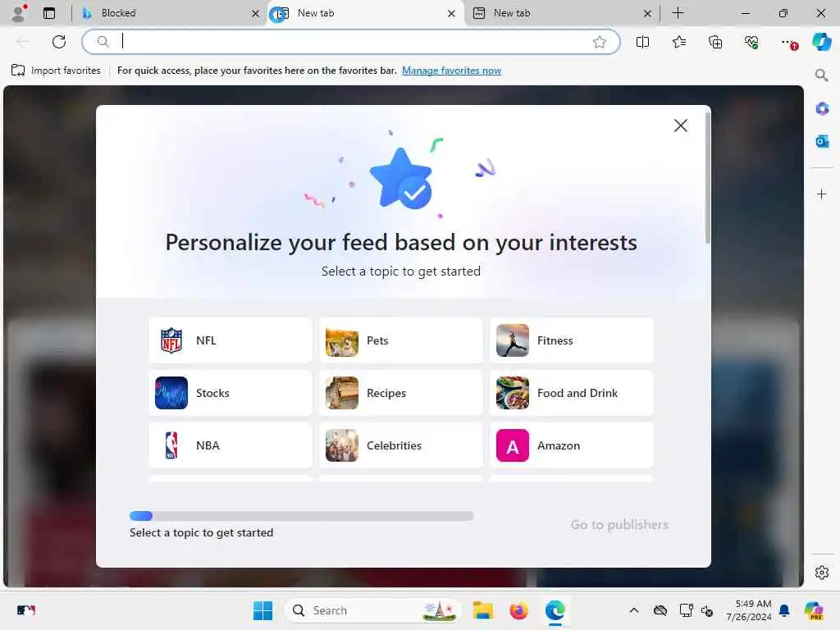Image resolution: width=840 pixels, height=630 pixels.
Task: Open Settings and more ellipsis menu
Action: (788, 42)
